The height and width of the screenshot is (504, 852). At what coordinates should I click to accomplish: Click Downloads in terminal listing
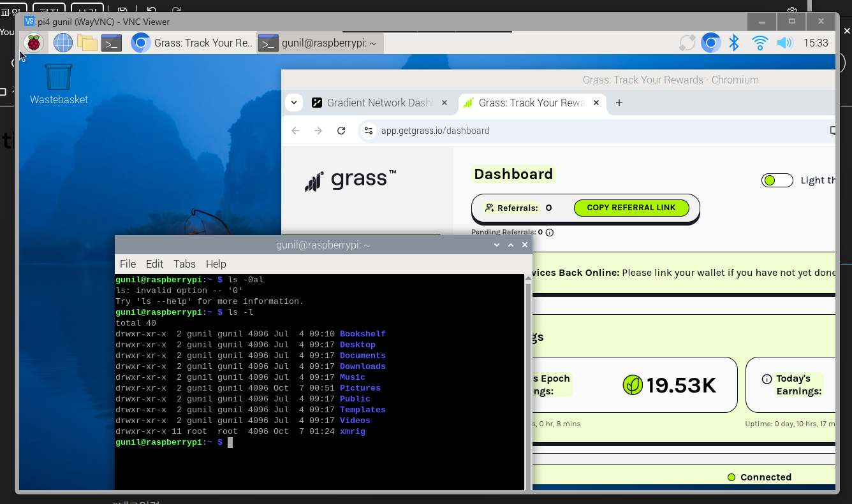click(362, 366)
